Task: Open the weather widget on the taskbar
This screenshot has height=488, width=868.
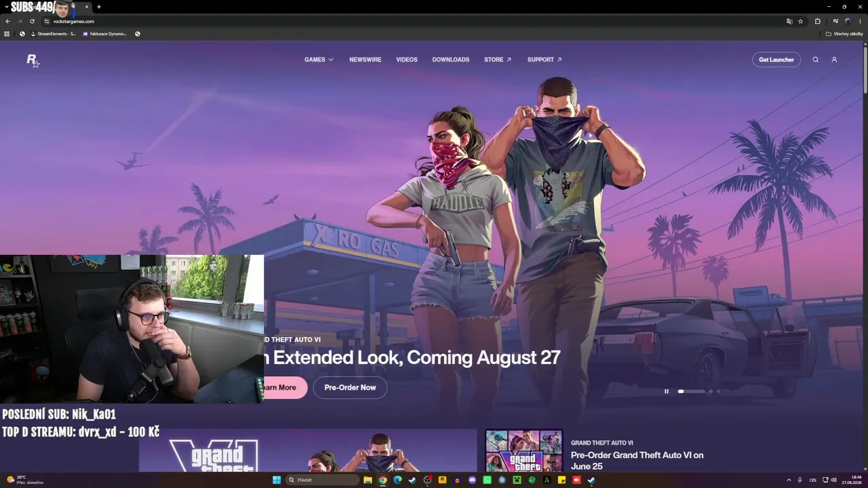Action: tap(25, 480)
